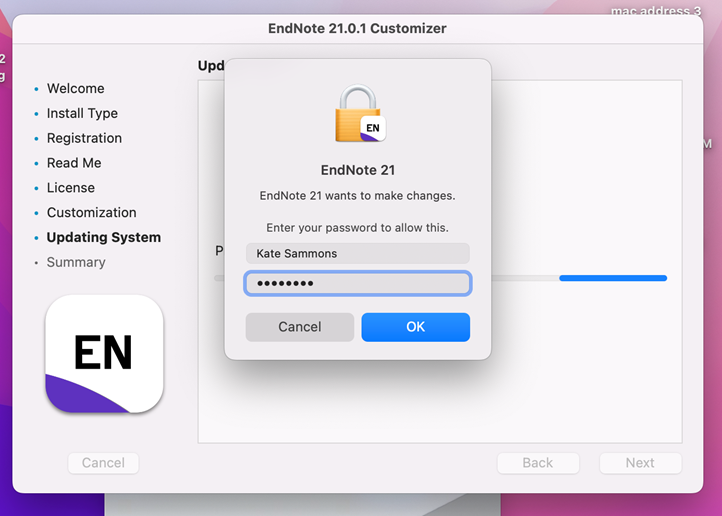Click the OK button in the password dialog

click(415, 327)
